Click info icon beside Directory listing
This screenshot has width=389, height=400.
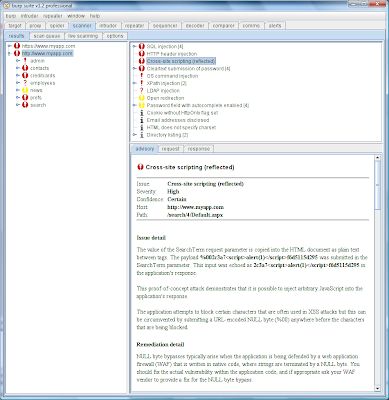[x=142, y=135]
